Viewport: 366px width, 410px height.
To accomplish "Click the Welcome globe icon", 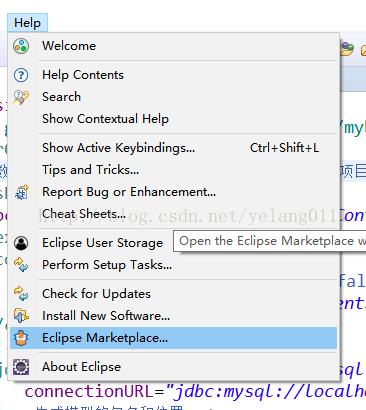I will click(21, 46).
